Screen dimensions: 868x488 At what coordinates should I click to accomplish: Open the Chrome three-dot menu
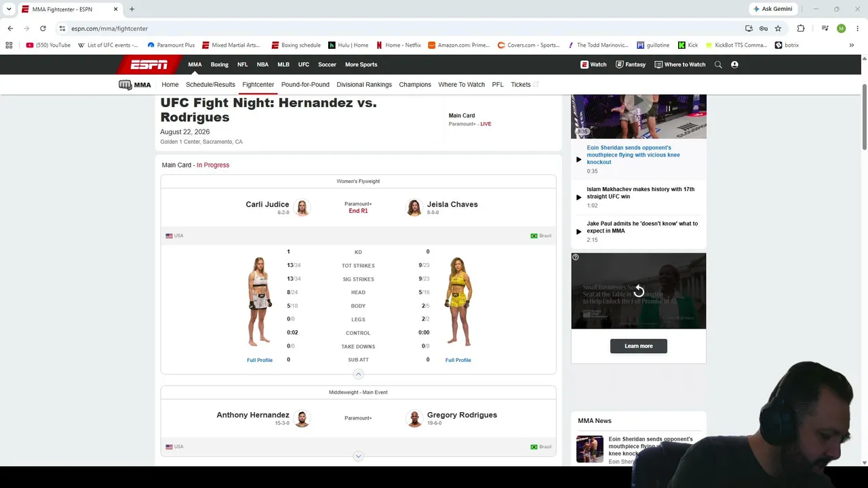(x=858, y=28)
